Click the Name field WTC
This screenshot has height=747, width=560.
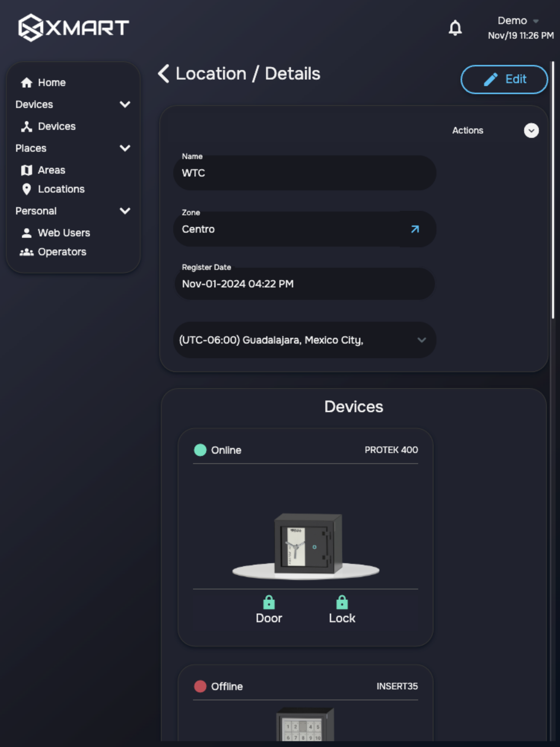(304, 173)
